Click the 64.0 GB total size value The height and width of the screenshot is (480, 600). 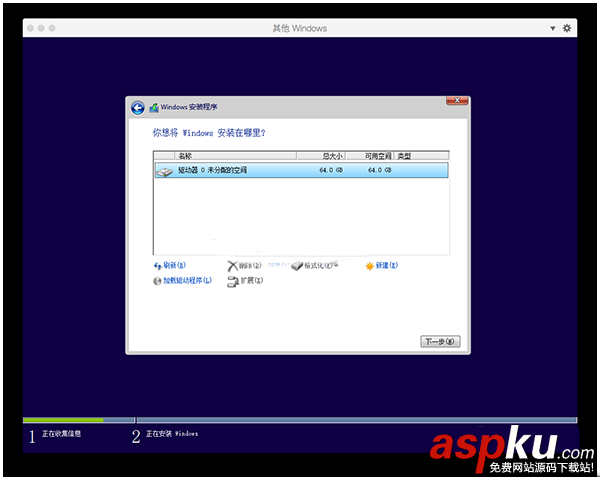coord(331,170)
